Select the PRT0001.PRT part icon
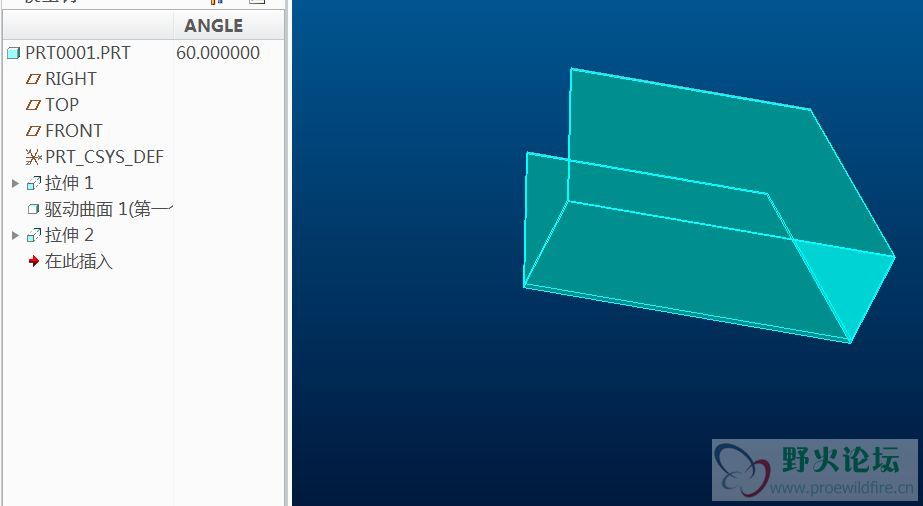Image resolution: width=923 pixels, height=506 pixels. point(14,54)
